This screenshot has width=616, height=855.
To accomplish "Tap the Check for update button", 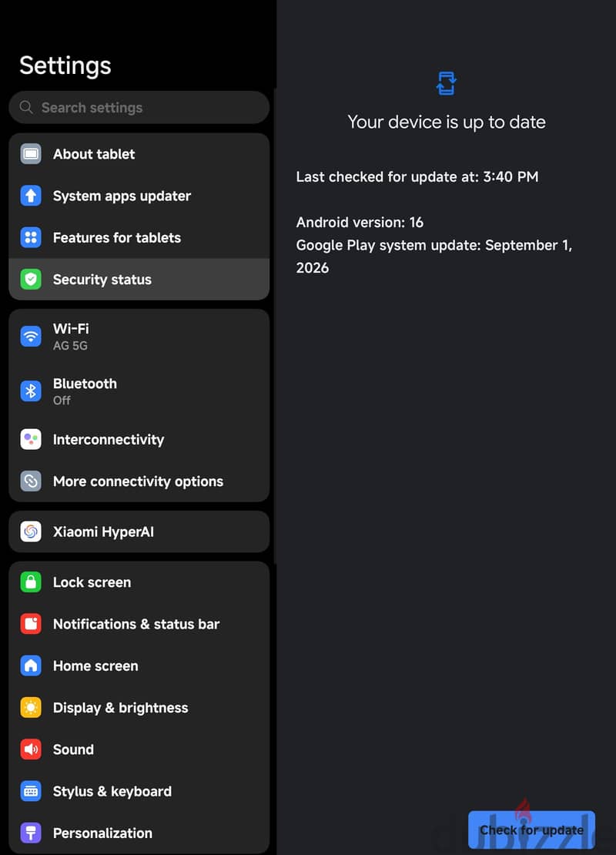I will point(531,830).
